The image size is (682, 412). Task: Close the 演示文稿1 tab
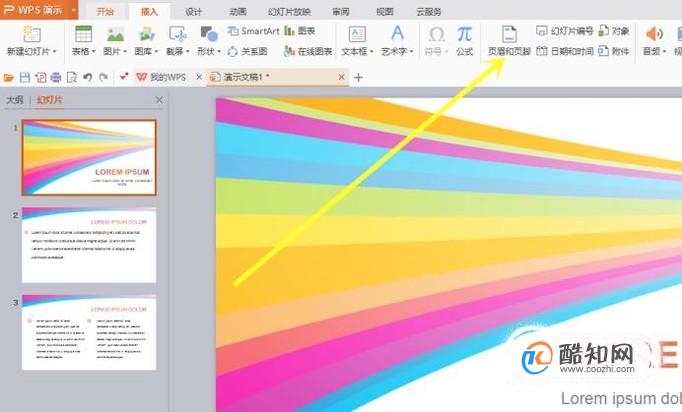[x=341, y=77]
